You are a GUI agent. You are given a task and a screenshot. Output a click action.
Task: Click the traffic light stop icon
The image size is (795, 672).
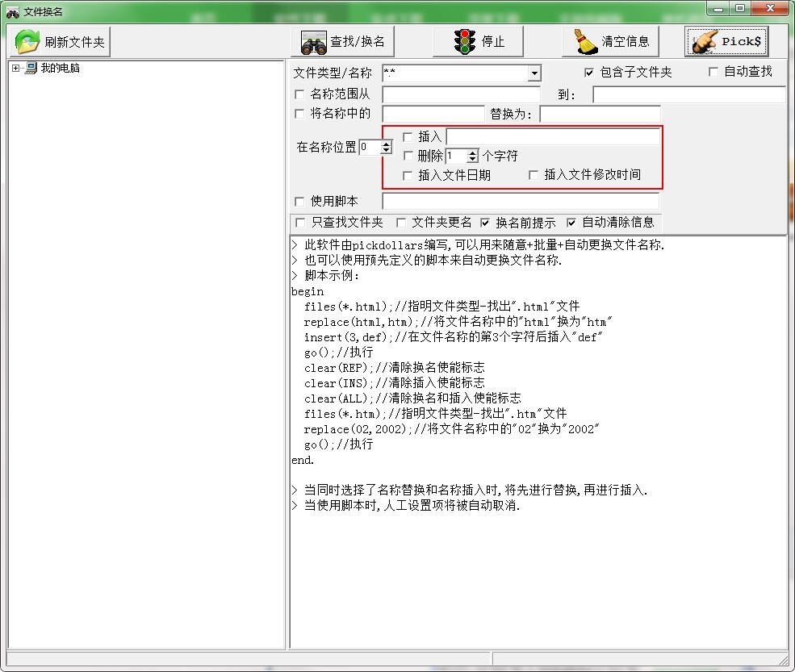click(x=464, y=42)
